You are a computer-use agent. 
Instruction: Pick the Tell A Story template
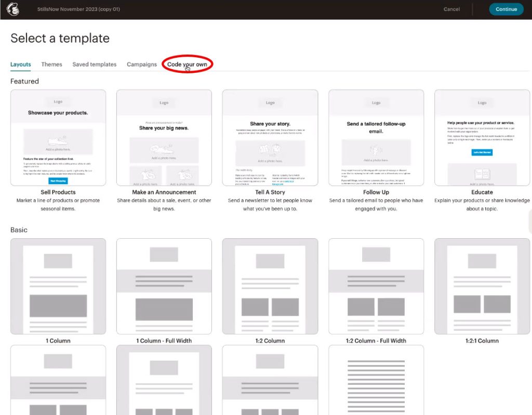[270, 138]
